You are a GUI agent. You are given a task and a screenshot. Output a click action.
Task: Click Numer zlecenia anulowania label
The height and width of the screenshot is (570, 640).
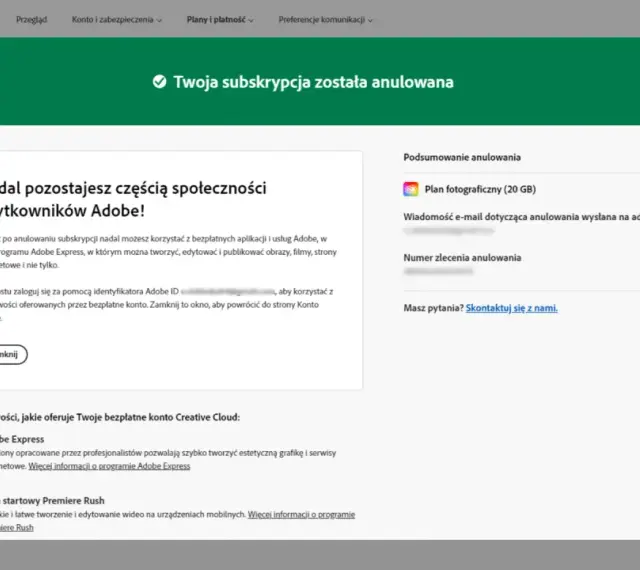click(x=462, y=258)
